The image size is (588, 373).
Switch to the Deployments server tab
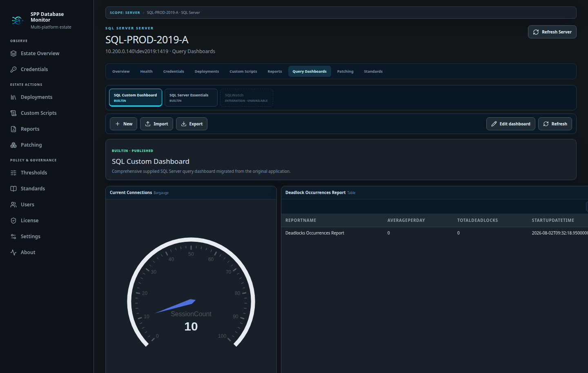click(x=207, y=71)
